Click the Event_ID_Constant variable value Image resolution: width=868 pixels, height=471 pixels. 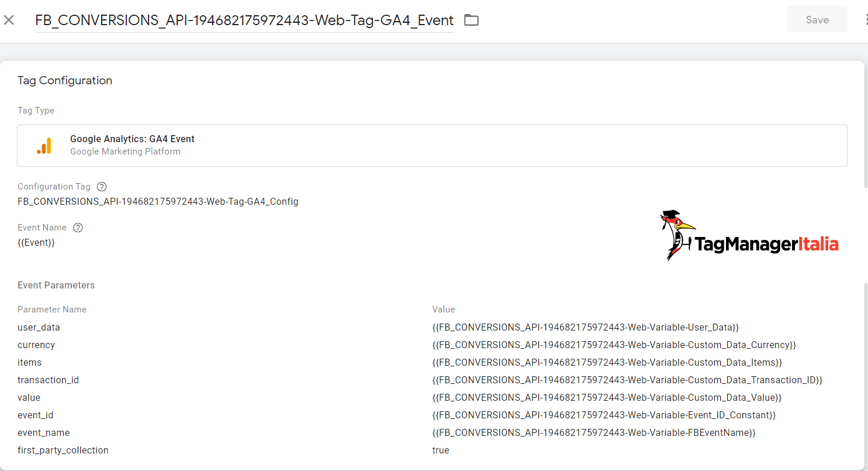[604, 415]
